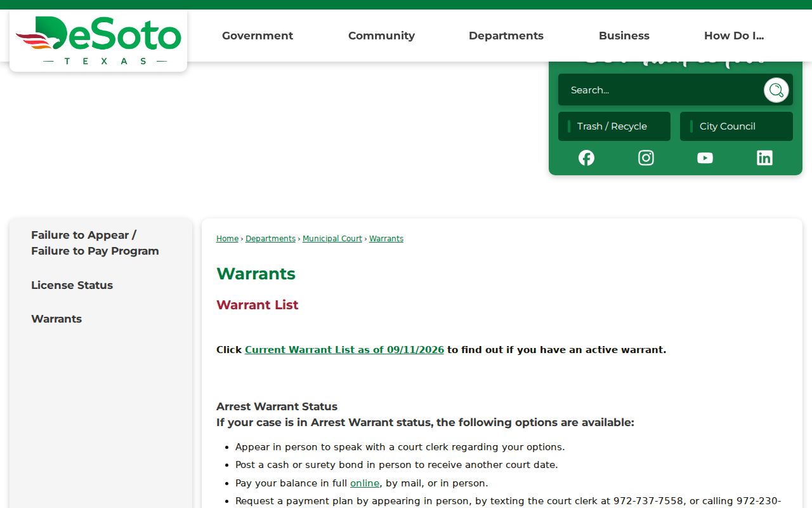Open the Business menu
Viewport: 812px width, 508px height.
[x=624, y=36]
